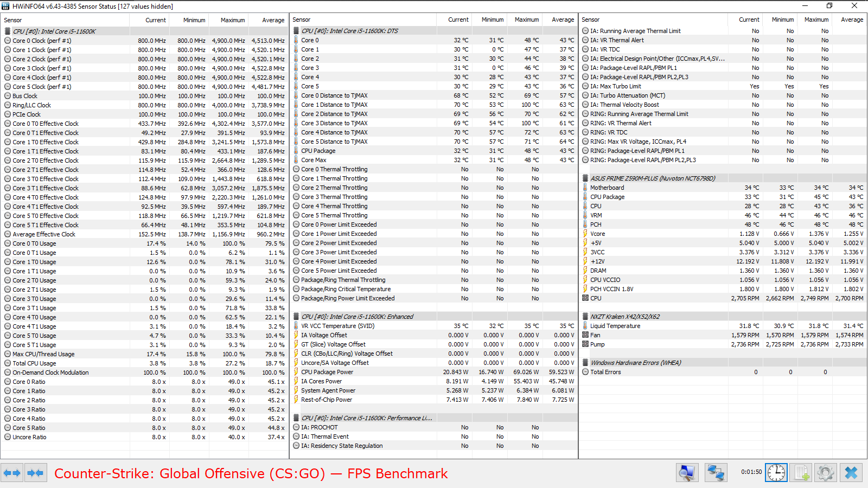Click the clock reset timer icon
Image resolution: width=868 pixels, height=488 pixels.
point(776,473)
